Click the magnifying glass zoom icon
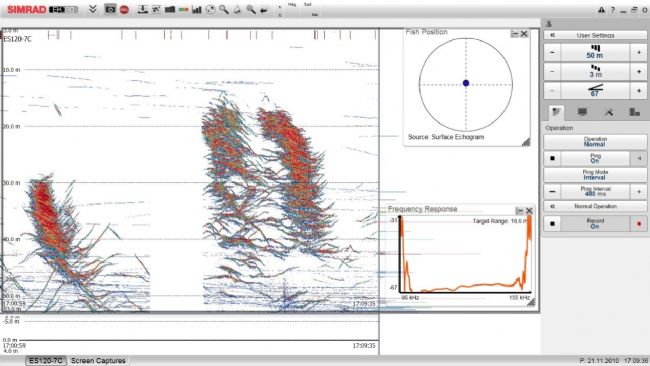Viewport: 650px width, 366px height. pyautogui.click(x=224, y=9)
